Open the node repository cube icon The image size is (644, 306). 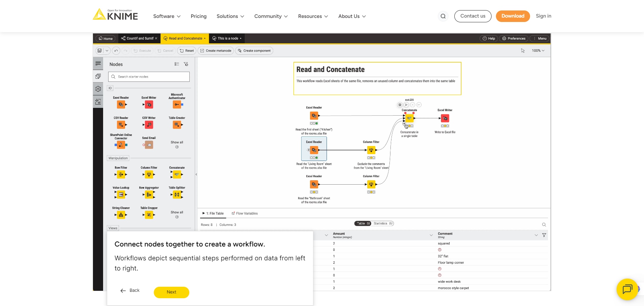(x=98, y=89)
